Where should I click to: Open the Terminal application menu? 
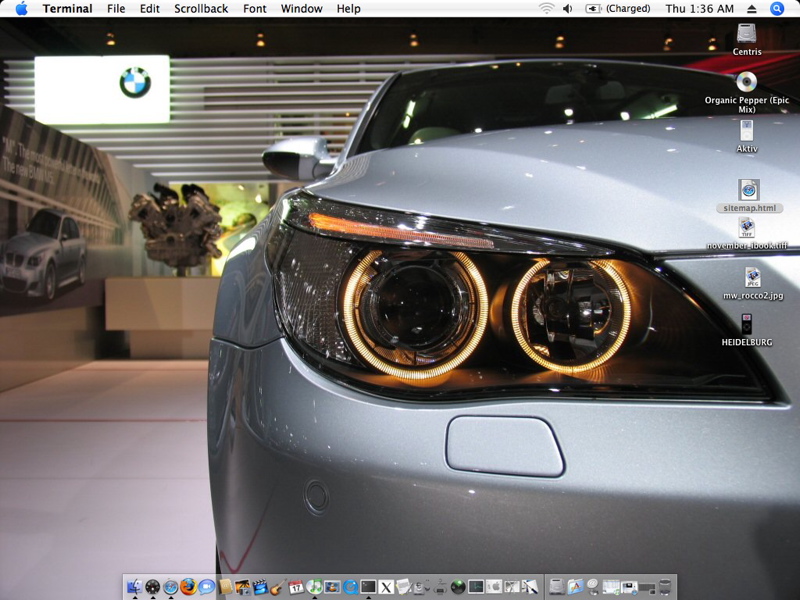click(67, 9)
